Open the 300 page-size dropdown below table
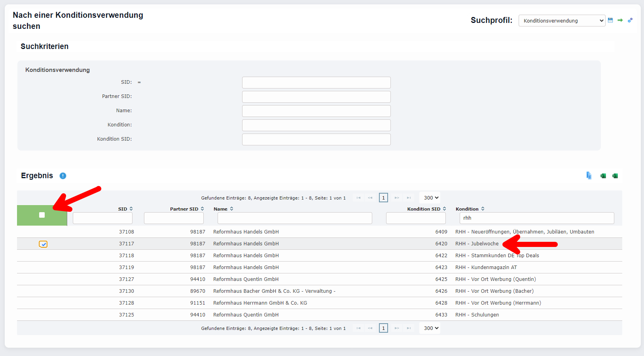 (x=431, y=328)
